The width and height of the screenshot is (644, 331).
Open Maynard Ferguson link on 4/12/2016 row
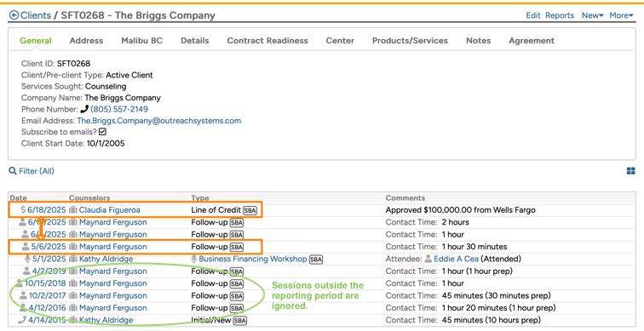[113, 308]
